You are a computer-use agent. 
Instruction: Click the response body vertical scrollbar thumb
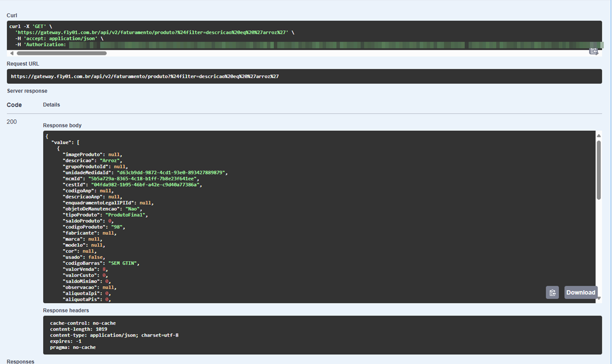pos(599,170)
